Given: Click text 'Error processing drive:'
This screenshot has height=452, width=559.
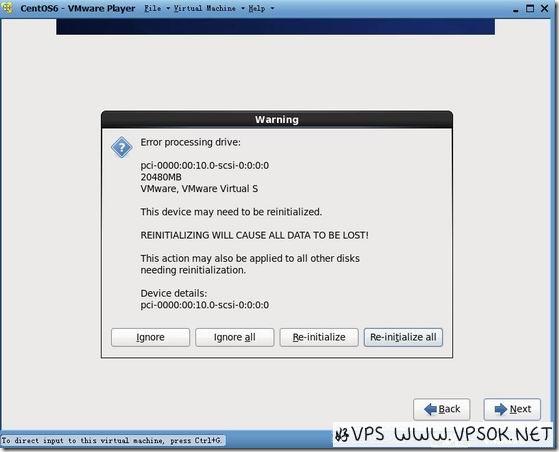Looking at the screenshot, I should [x=190, y=142].
